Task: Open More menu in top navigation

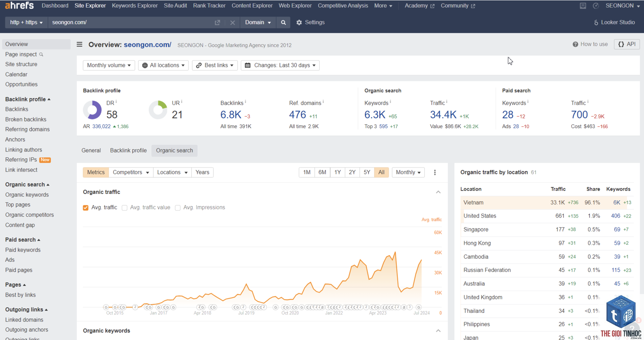Action: pos(383,6)
